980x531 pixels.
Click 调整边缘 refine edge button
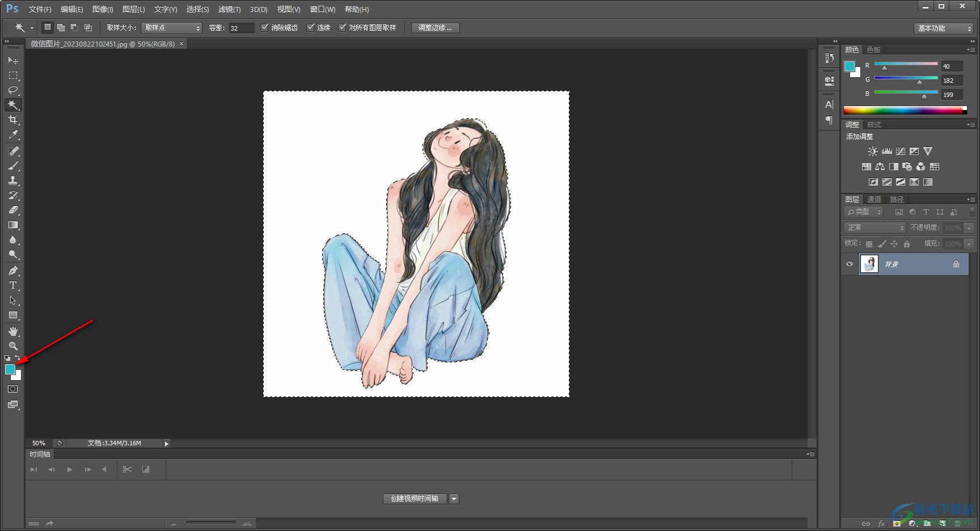pyautogui.click(x=435, y=28)
